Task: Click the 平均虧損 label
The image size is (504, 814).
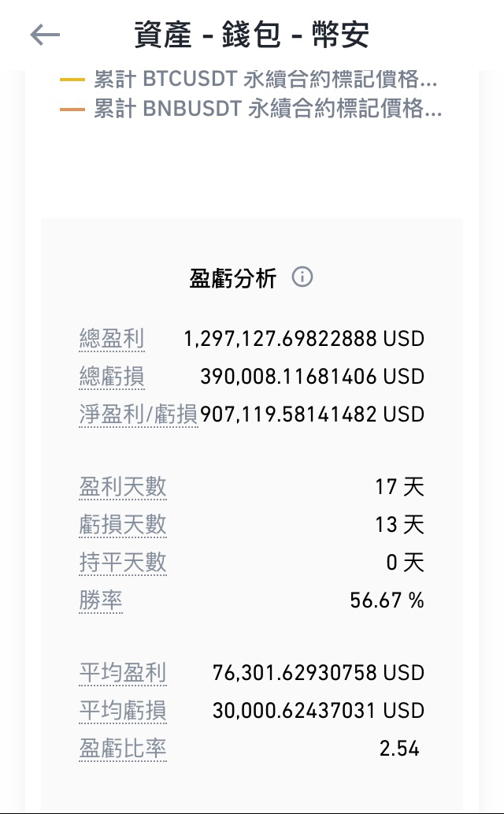Action: pos(123,711)
